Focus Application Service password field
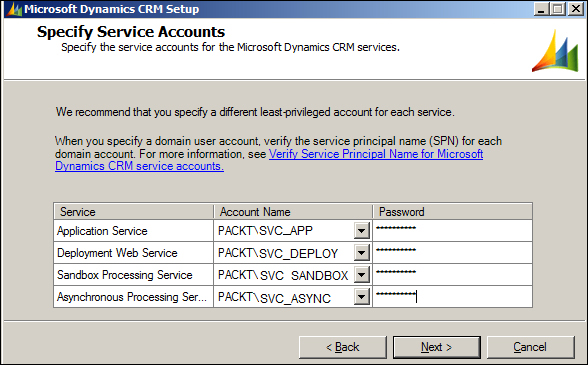The width and height of the screenshot is (588, 365). pyautogui.click(x=452, y=230)
